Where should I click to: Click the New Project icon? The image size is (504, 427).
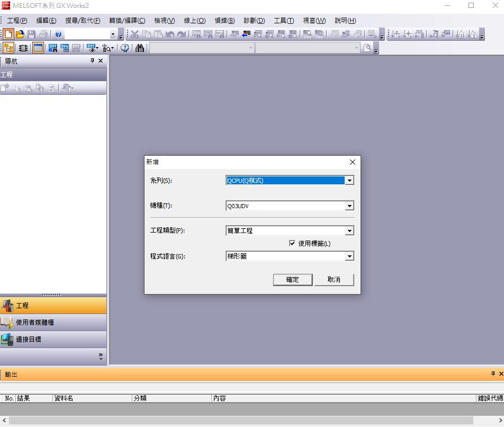(x=8, y=34)
